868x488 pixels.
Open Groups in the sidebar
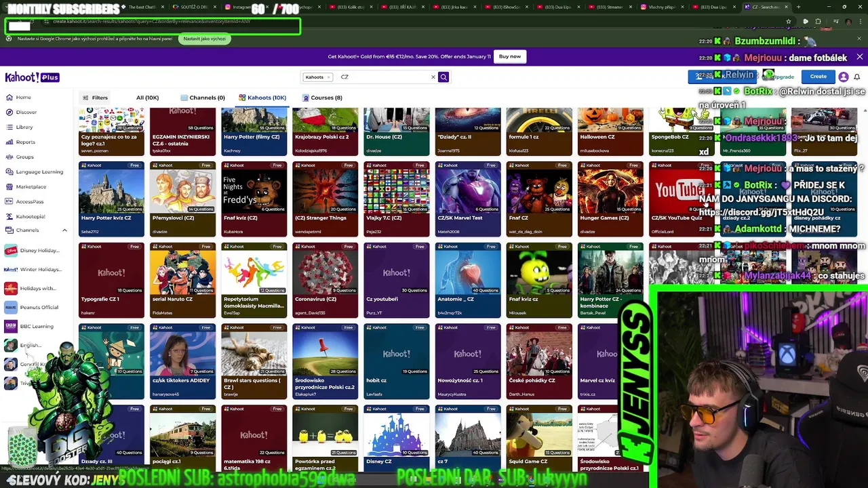click(x=20, y=157)
